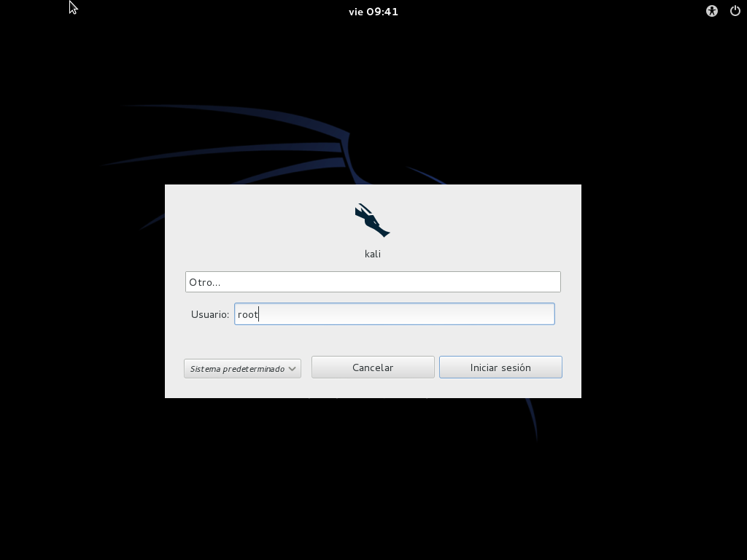747x560 pixels.
Task: Expand the Sistema predeterminado session dropdown
Action: (242, 368)
